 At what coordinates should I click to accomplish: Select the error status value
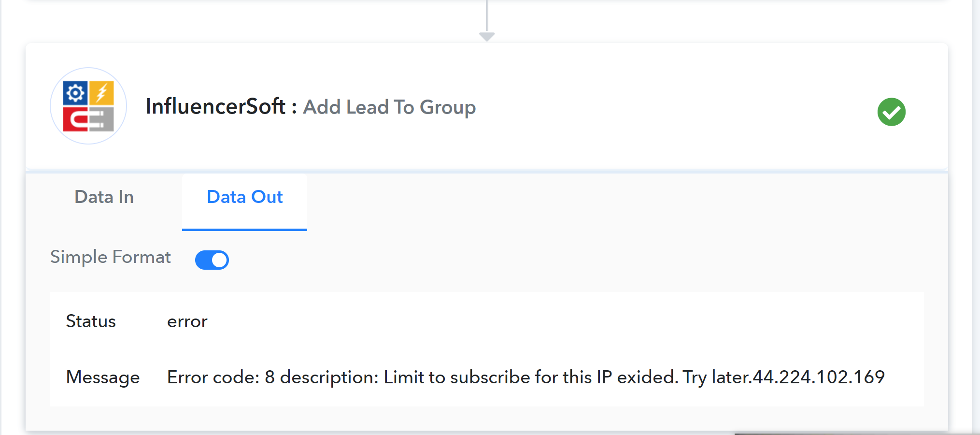coord(187,322)
